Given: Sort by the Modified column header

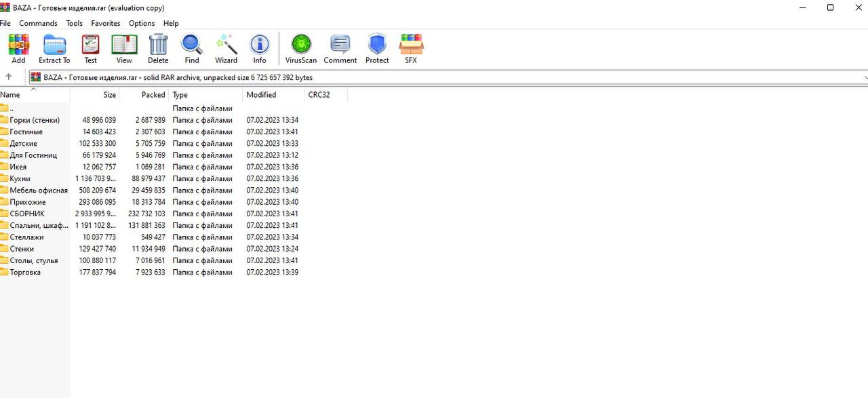Looking at the screenshot, I should pyautogui.click(x=273, y=95).
